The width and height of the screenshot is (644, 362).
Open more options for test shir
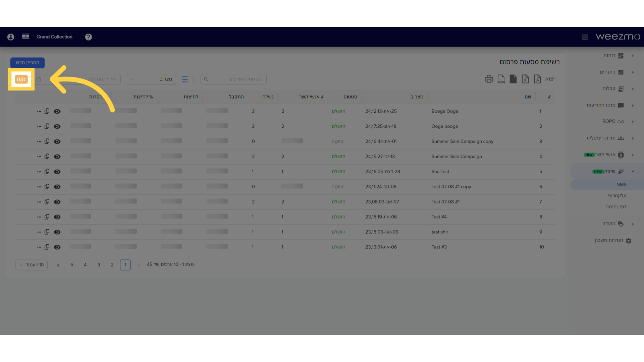pyautogui.click(x=39, y=232)
